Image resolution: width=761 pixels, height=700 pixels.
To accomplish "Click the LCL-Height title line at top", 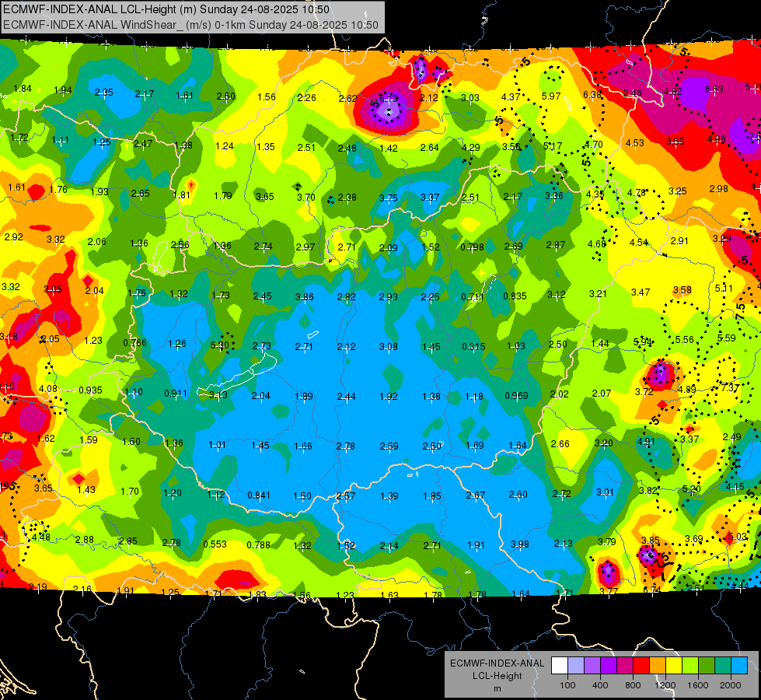I will (x=166, y=9).
